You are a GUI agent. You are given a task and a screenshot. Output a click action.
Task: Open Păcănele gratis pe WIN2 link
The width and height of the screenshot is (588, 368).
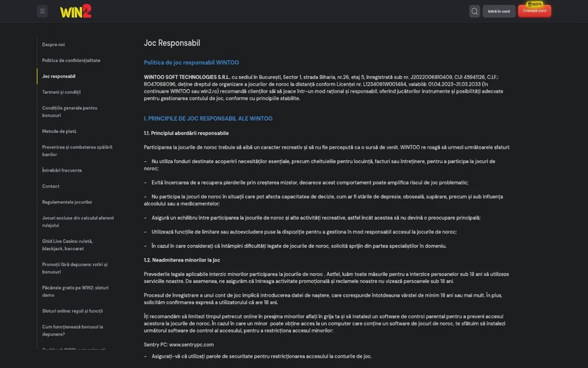point(75,291)
